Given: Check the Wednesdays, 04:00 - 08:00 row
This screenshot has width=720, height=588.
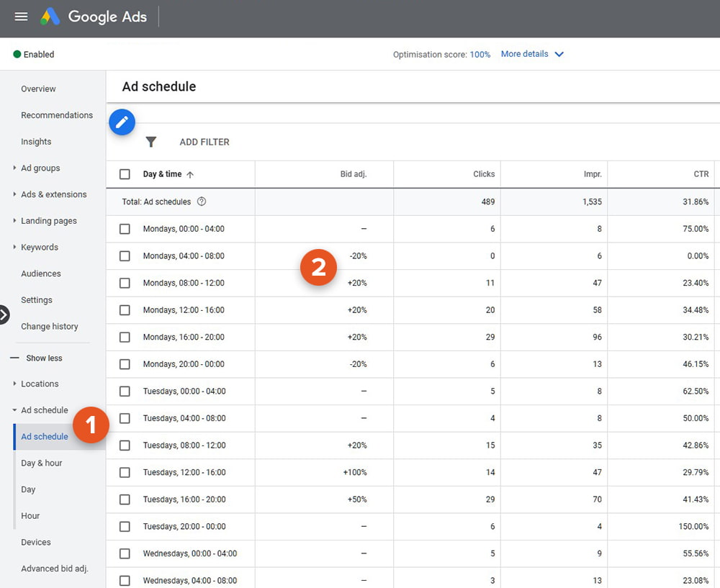Looking at the screenshot, I should 125,581.
